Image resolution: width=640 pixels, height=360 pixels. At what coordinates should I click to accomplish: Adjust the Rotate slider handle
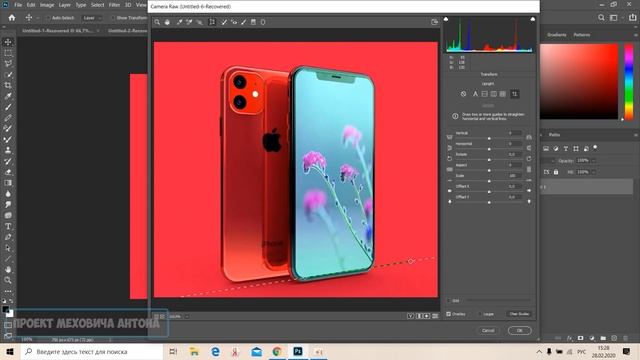click(489, 160)
